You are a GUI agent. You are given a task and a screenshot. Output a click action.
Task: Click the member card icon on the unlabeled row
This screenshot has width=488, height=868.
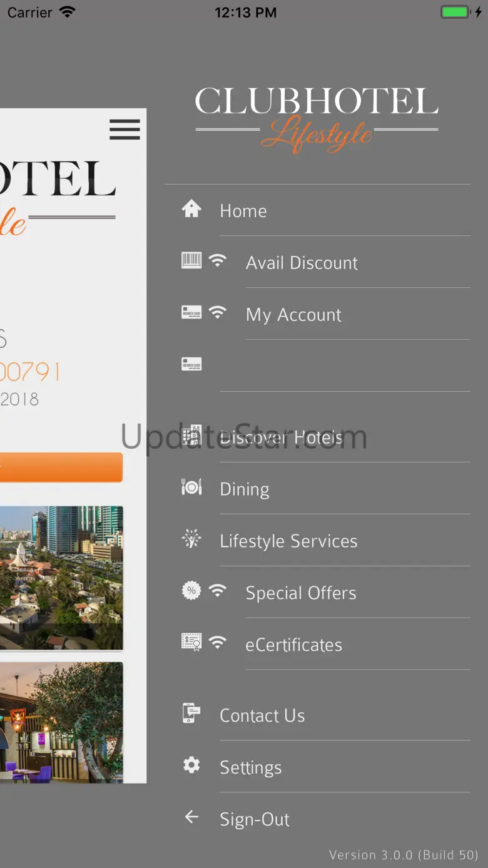point(191,364)
